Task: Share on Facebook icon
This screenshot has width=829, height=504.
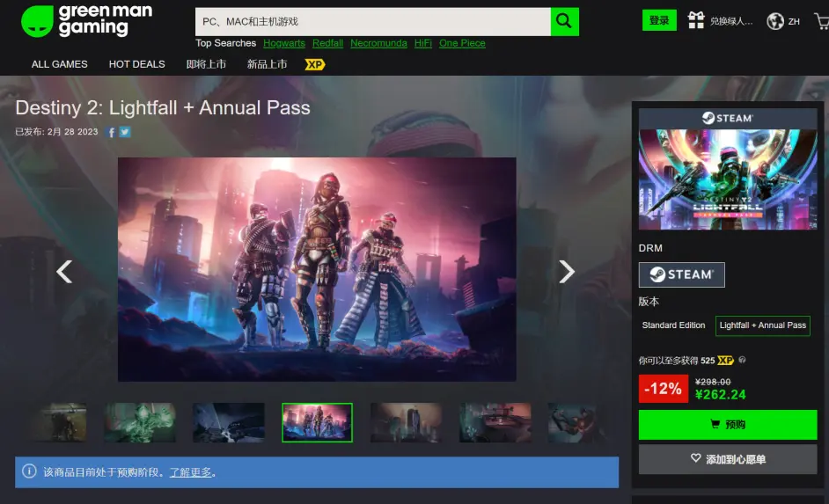Action: click(112, 132)
